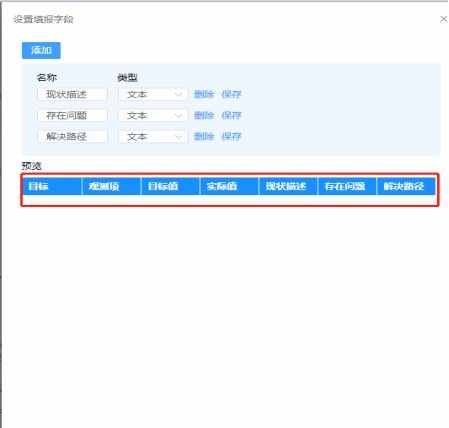Select the 目标 preview column header
The image size is (449, 428).
click(x=52, y=186)
